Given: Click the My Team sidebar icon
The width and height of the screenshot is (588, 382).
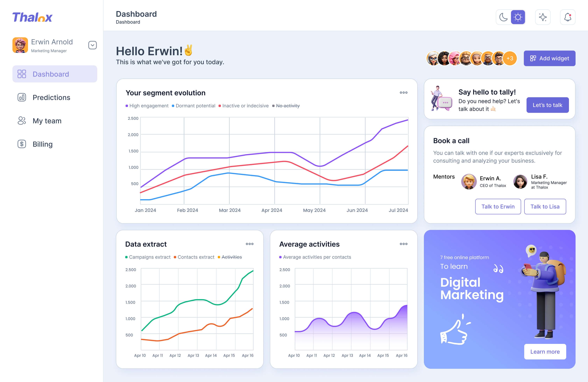Looking at the screenshot, I should tap(21, 120).
